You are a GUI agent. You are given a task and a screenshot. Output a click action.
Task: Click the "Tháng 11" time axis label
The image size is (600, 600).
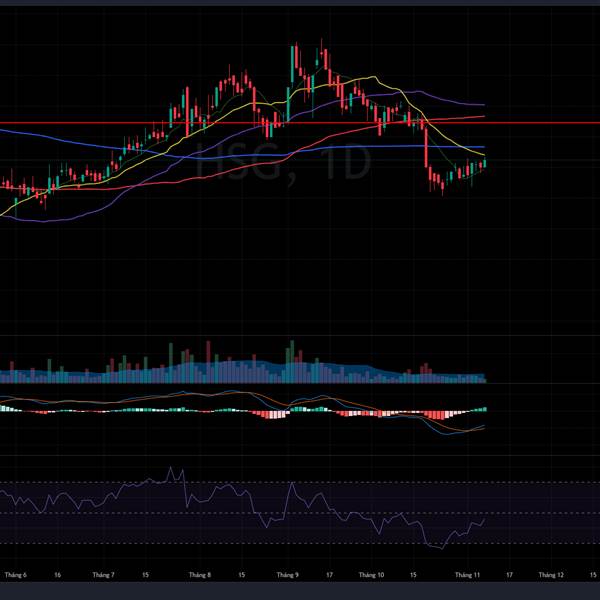[467, 575]
